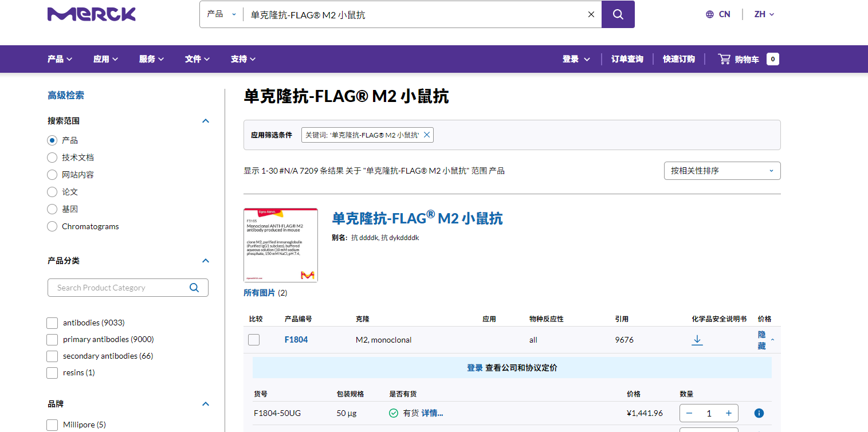Click the M2, monoclonal clone cell
Image resolution: width=868 pixels, height=432 pixels.
click(384, 340)
